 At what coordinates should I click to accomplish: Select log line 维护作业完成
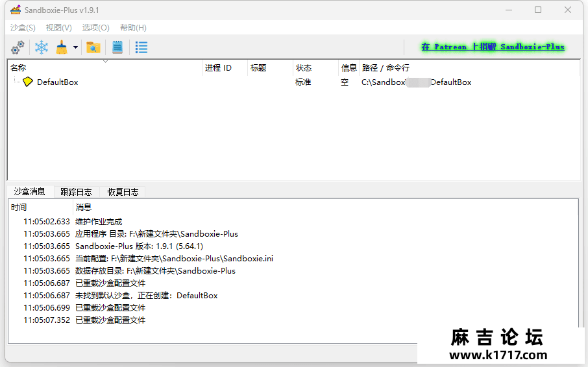(x=99, y=222)
